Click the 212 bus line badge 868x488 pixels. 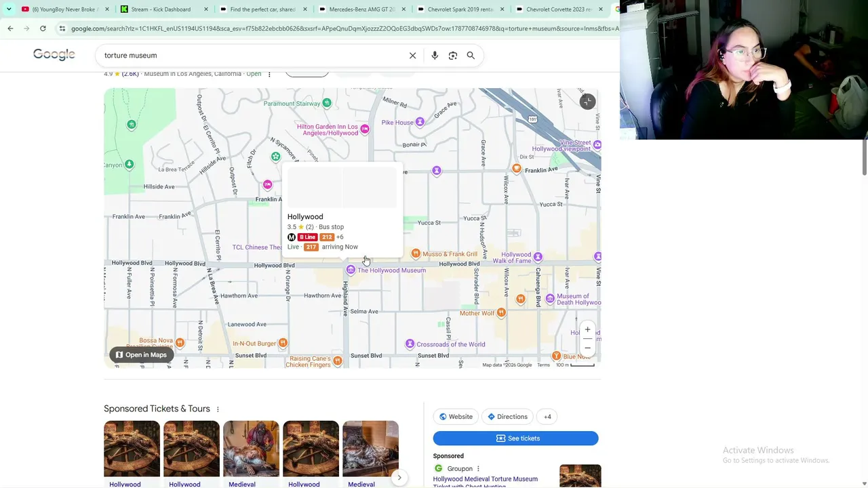click(327, 237)
